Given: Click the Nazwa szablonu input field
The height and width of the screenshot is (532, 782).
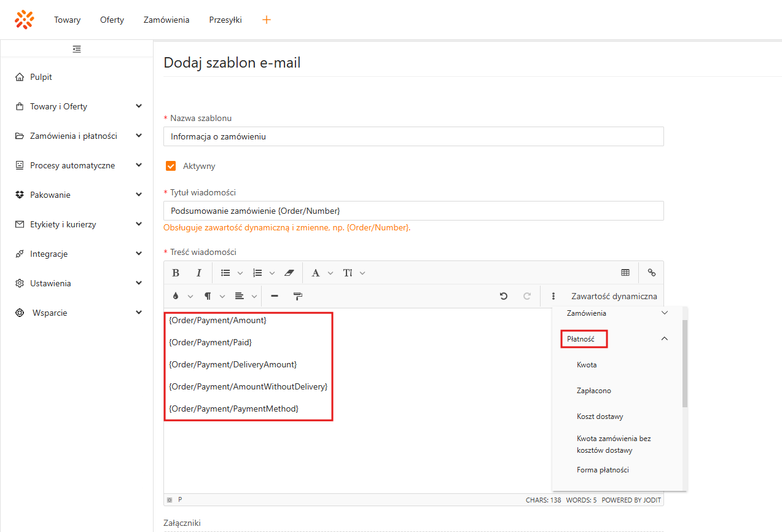Looking at the screenshot, I should click(413, 136).
